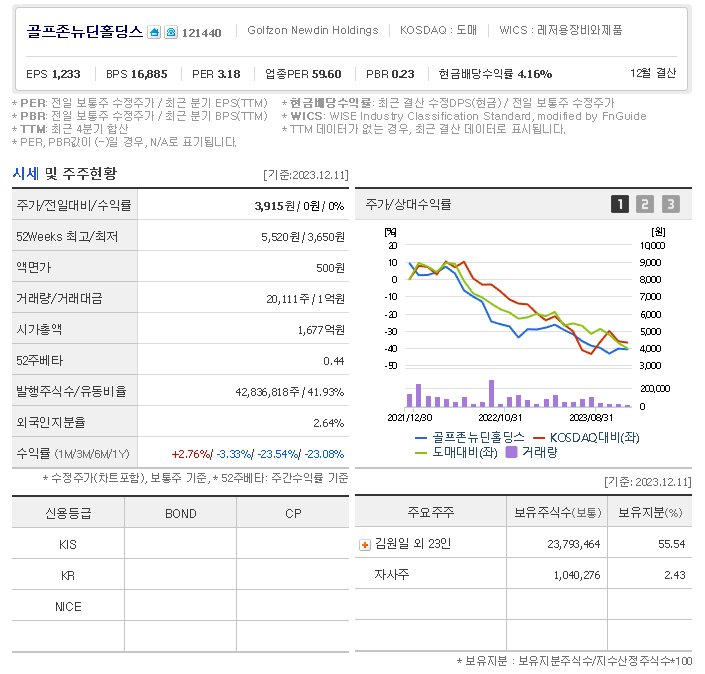Click the +2.76% one-month return
Image resolution: width=705 pixels, height=674 pixels.
[191, 454]
